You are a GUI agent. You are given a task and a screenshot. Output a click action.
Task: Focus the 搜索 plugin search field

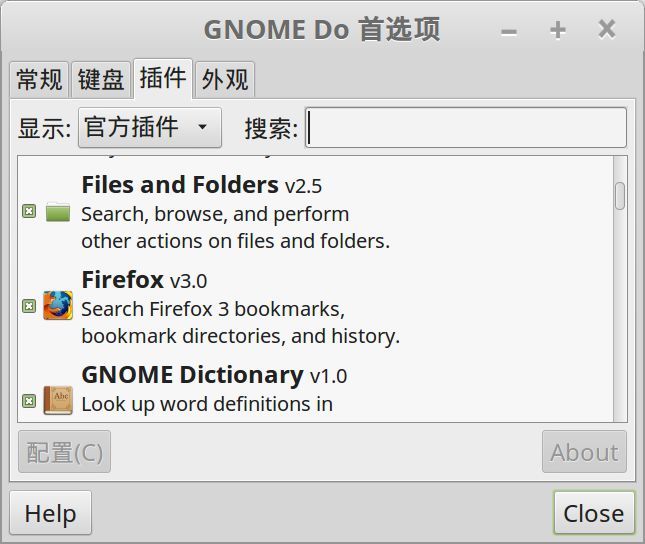coord(466,128)
